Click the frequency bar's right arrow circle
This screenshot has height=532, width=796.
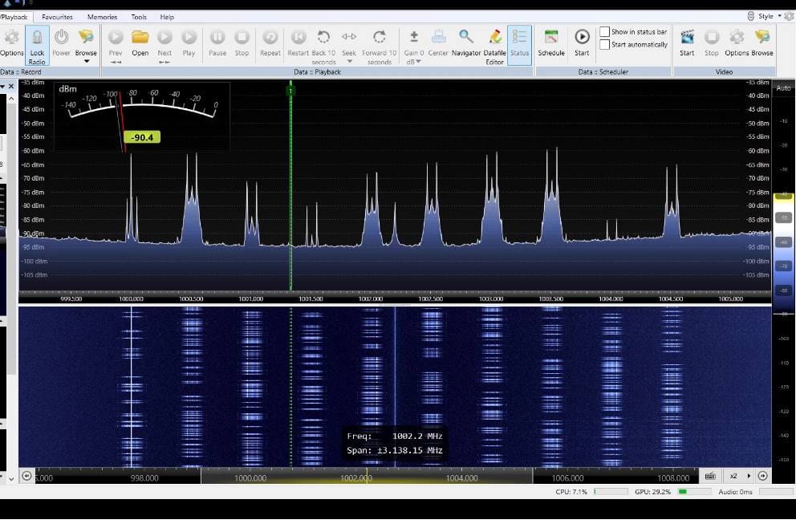762,476
